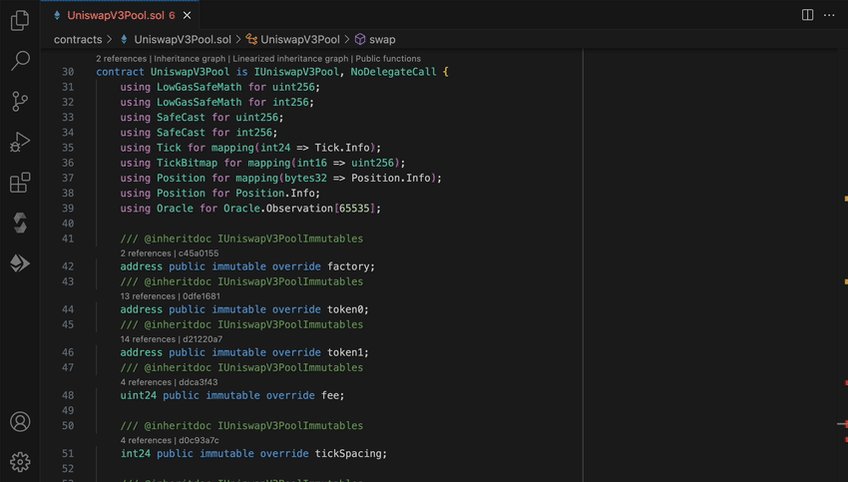848x482 pixels.
Task: Close the UniswapV3Pool.sol tab
Action: click(x=187, y=16)
